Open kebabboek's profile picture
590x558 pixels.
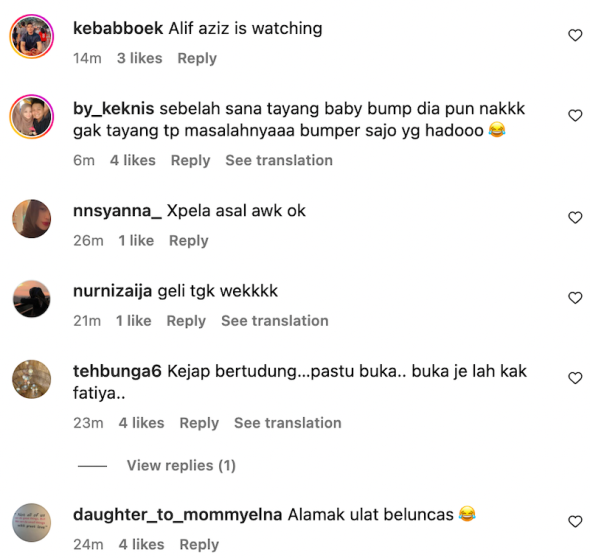(32, 36)
